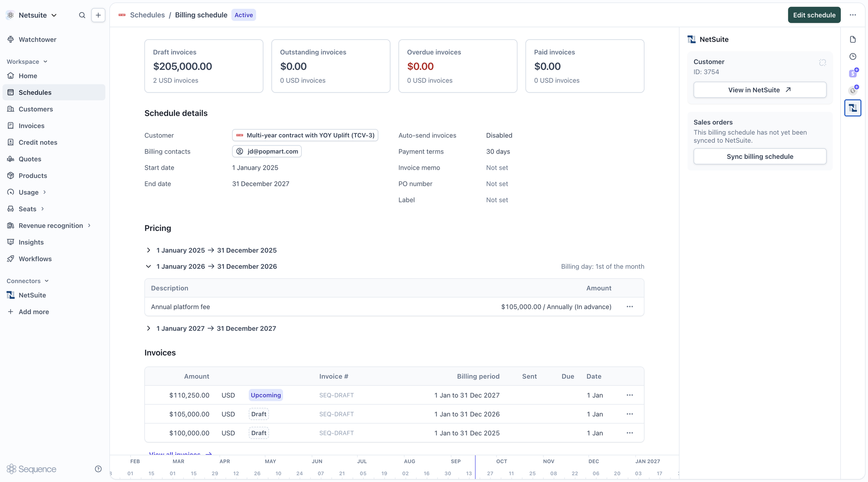This screenshot has height=482, width=868.
Task: Open the Customers page
Action: click(36, 109)
